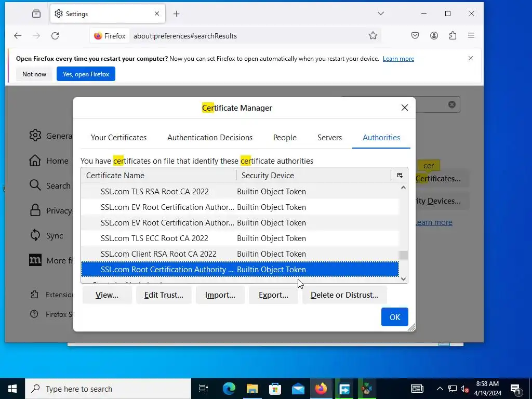Open the list all tabs chevron
532x399 pixels.
381,14
